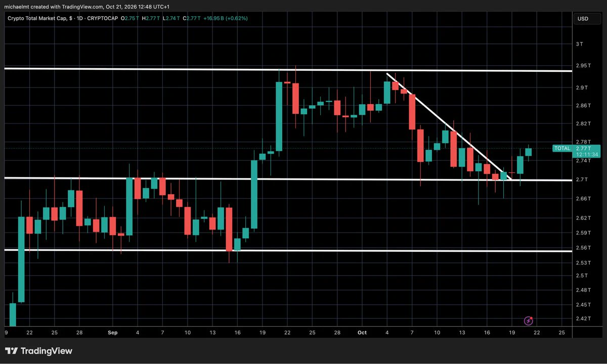Click the "2.86 T" price scale label

click(583, 106)
